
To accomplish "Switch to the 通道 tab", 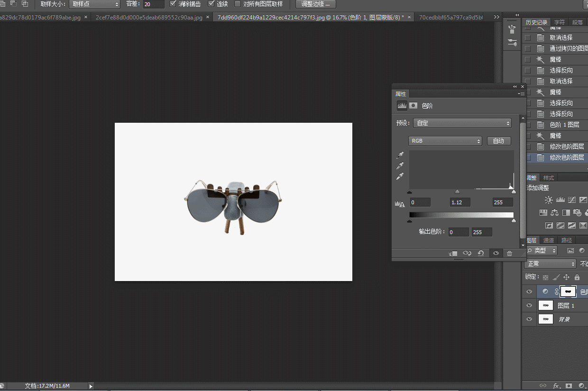I will 549,240.
